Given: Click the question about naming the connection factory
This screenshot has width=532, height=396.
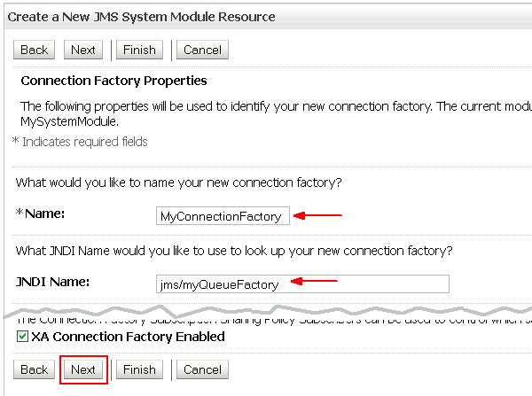Looking at the screenshot, I should coord(179,182).
